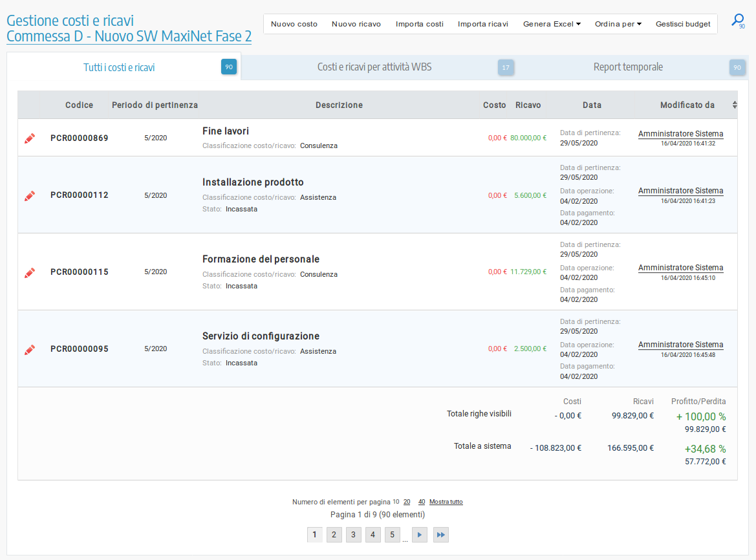Select the Tutti i costi e ricavi tab
Viewport: 756px width, 560px height.
[x=119, y=67]
